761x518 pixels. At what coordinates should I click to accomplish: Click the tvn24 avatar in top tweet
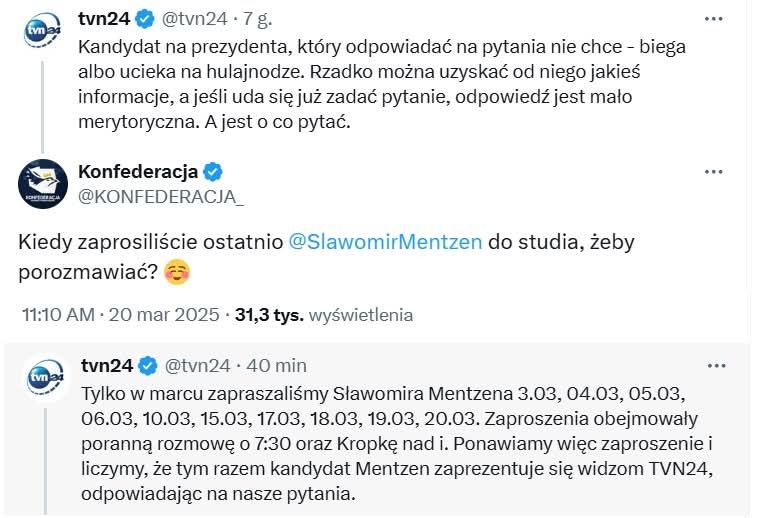tap(43, 29)
